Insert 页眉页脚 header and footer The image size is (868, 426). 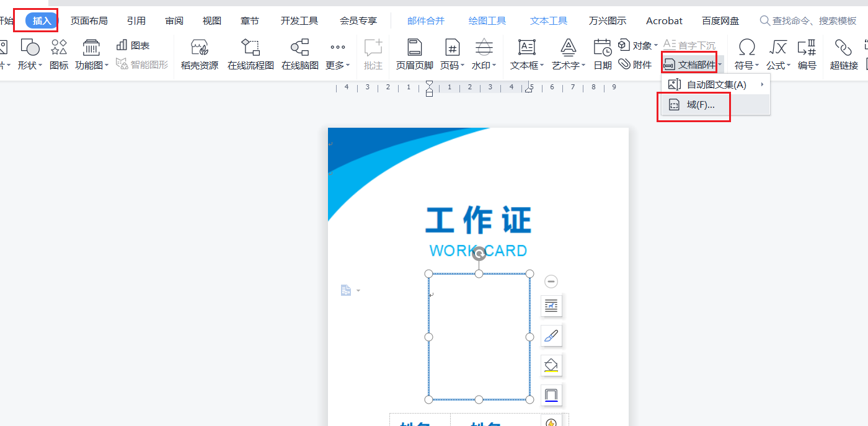[414, 54]
